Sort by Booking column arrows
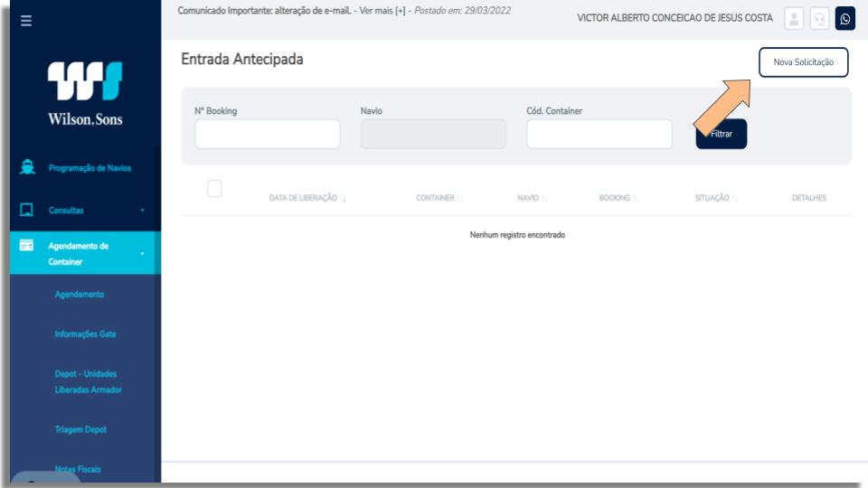Screen dimensions: 868x488 click(636, 198)
